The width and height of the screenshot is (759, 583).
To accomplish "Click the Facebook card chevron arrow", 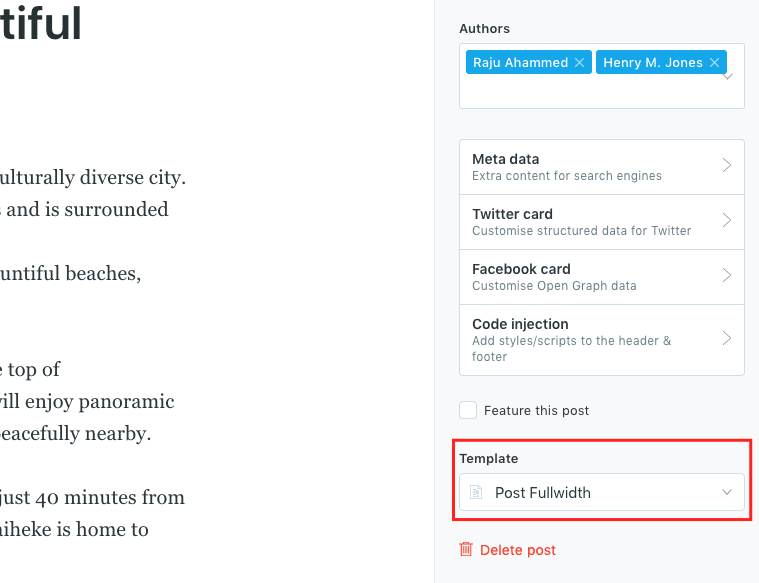I will tap(727, 276).
